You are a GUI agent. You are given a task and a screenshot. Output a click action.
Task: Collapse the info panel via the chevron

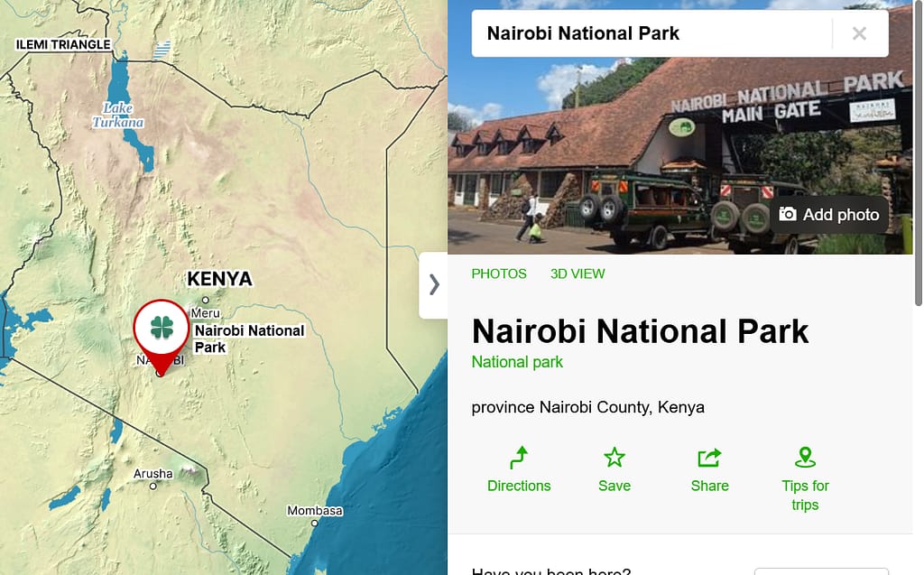point(434,285)
